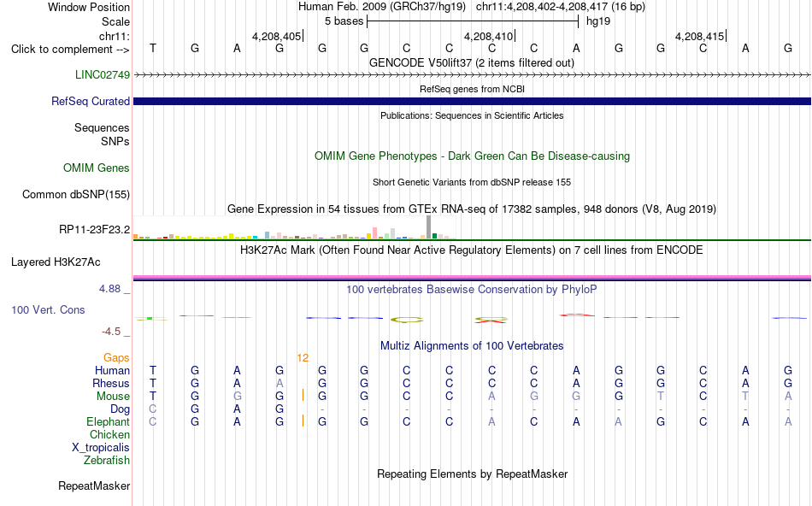Click the yellow-green PhyloP conservation logo
This screenshot has width=812, height=506.
[407, 320]
